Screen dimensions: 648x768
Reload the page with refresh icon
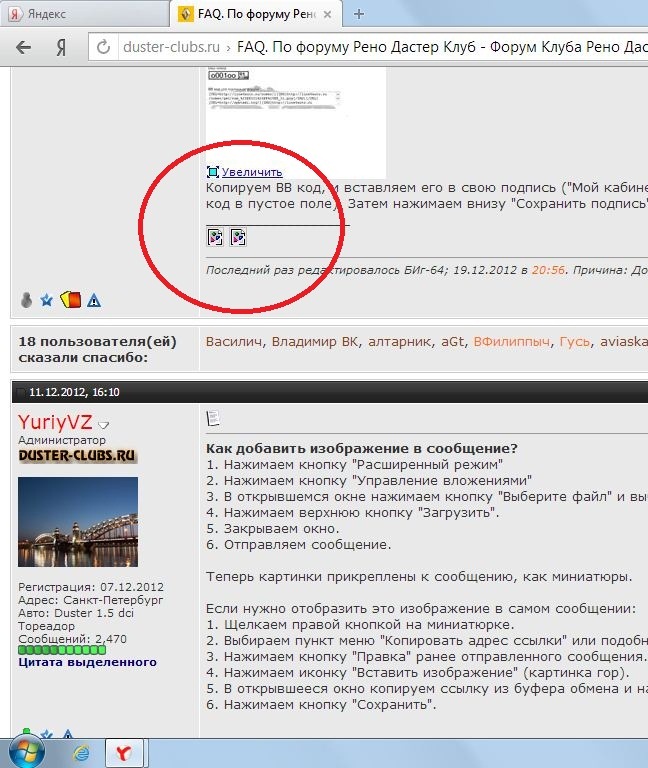(103, 47)
